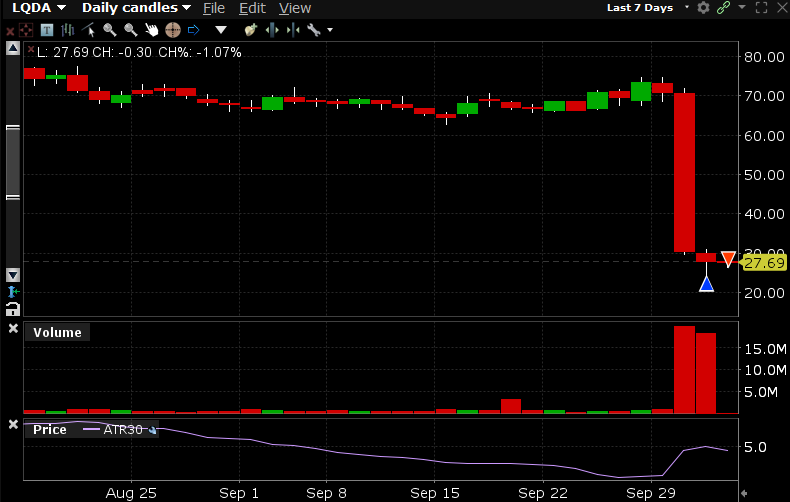Expand dropdown arrow next to chain link
This screenshot has width=790, height=502.
[742, 7]
